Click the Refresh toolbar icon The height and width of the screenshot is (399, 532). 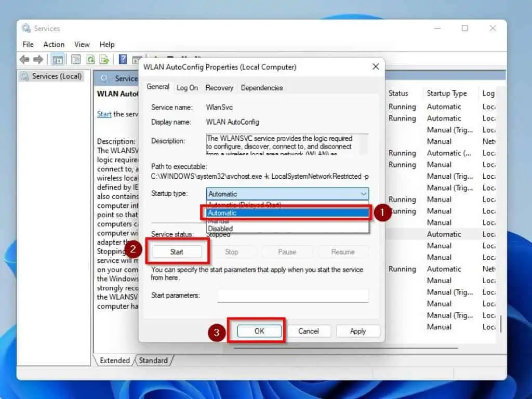(90, 59)
